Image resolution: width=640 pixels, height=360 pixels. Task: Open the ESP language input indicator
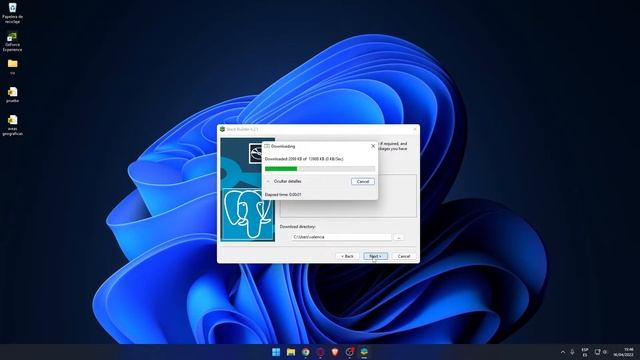pos(584,352)
